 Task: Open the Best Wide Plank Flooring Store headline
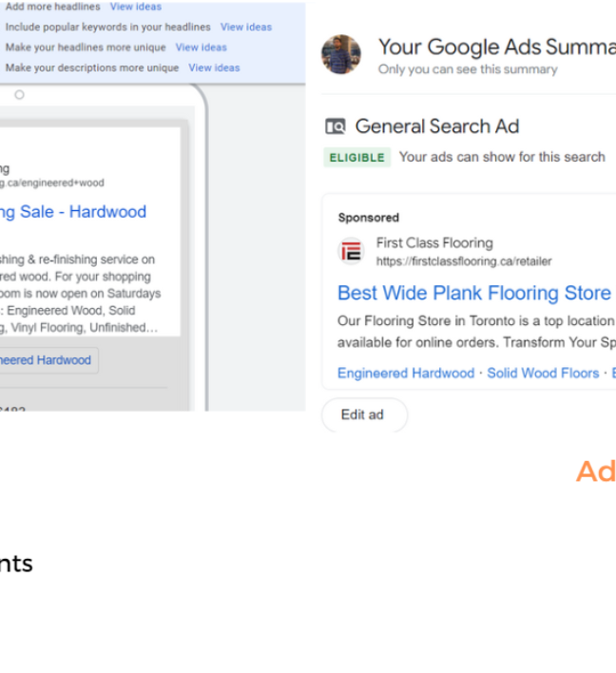[474, 293]
